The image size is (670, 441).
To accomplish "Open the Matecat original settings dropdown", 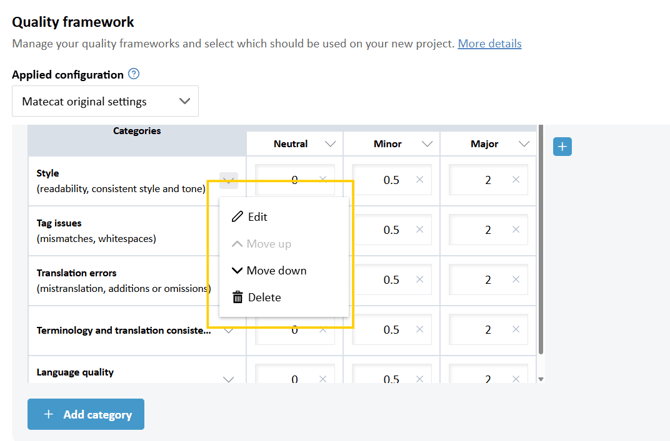I will [105, 101].
